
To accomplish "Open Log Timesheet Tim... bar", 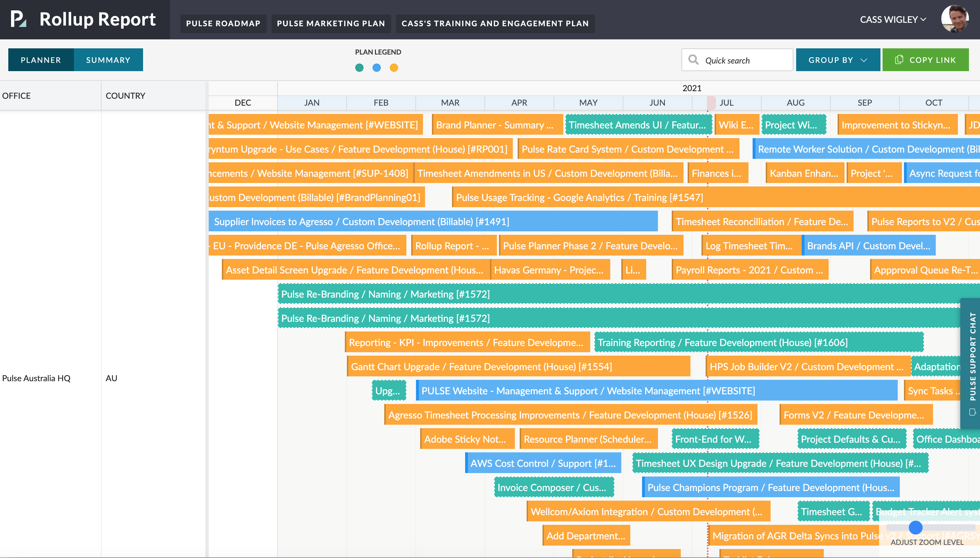I will pos(752,246).
